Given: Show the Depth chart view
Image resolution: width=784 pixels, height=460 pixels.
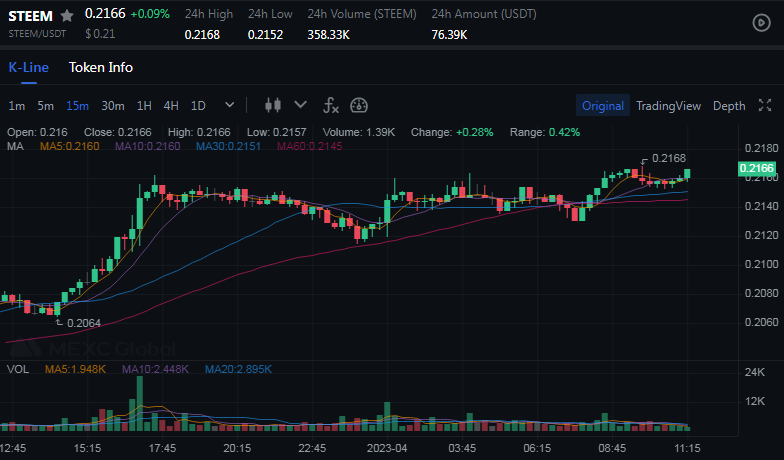Looking at the screenshot, I should coord(729,106).
